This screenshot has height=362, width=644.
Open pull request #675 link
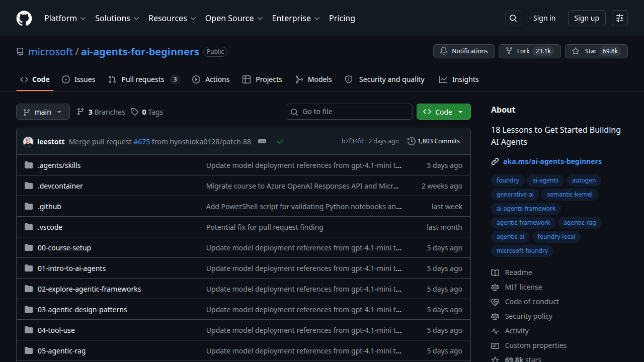pyautogui.click(x=141, y=142)
